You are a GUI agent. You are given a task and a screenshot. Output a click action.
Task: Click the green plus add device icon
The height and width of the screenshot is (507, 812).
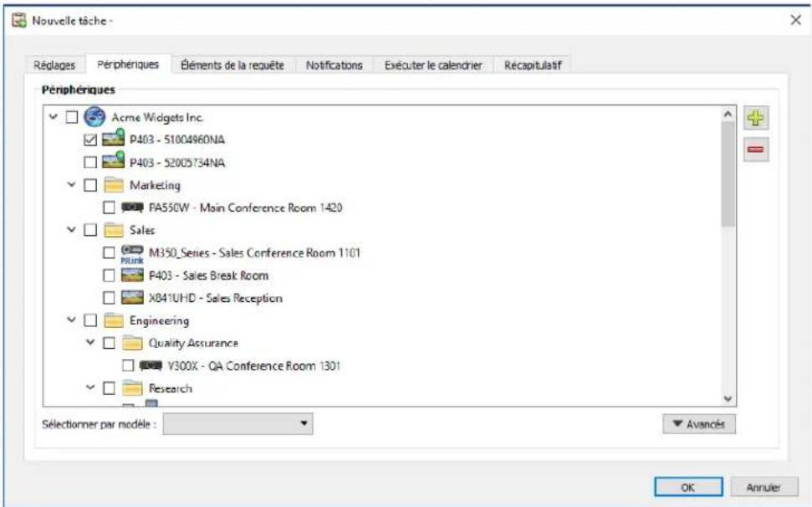(755, 119)
